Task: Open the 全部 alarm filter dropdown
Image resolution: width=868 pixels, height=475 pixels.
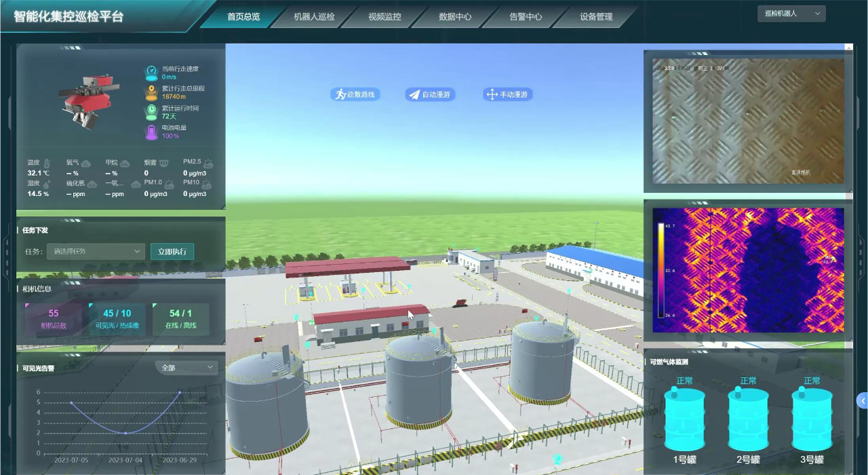Action: [186, 368]
